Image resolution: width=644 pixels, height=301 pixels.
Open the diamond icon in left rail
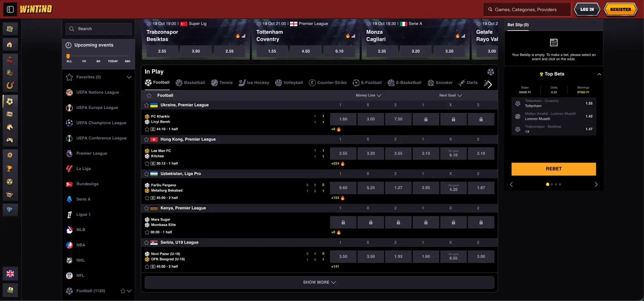pyautogui.click(x=10, y=210)
